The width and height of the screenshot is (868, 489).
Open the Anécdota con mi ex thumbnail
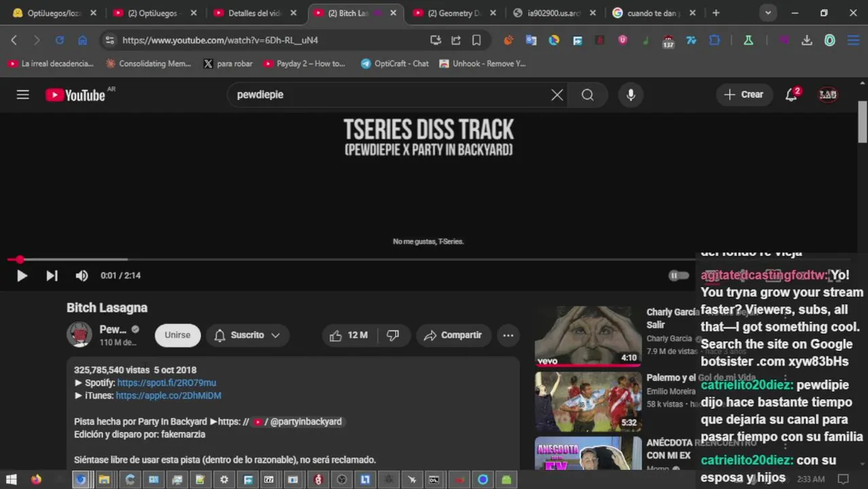click(x=588, y=453)
